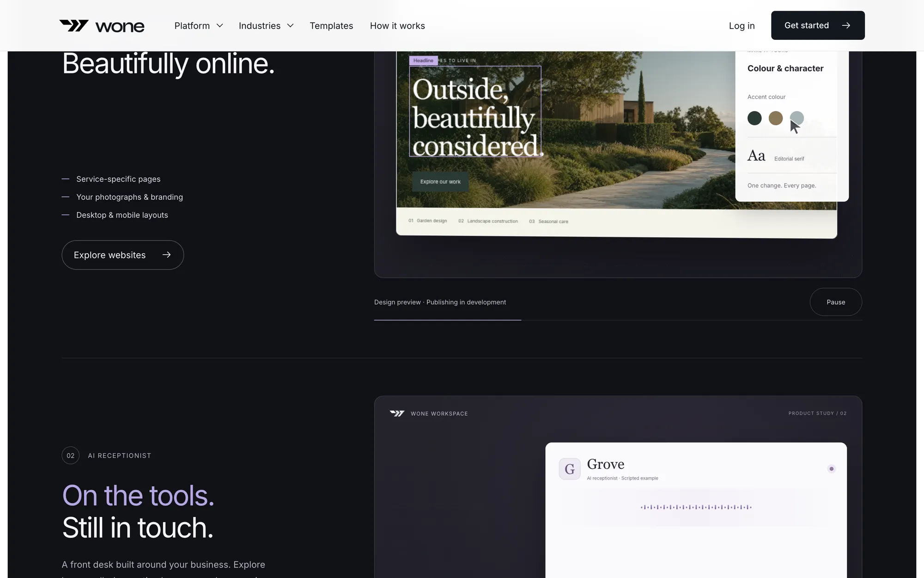The width and height of the screenshot is (924, 578).
Task: Go to How it works
Action: 397,26
